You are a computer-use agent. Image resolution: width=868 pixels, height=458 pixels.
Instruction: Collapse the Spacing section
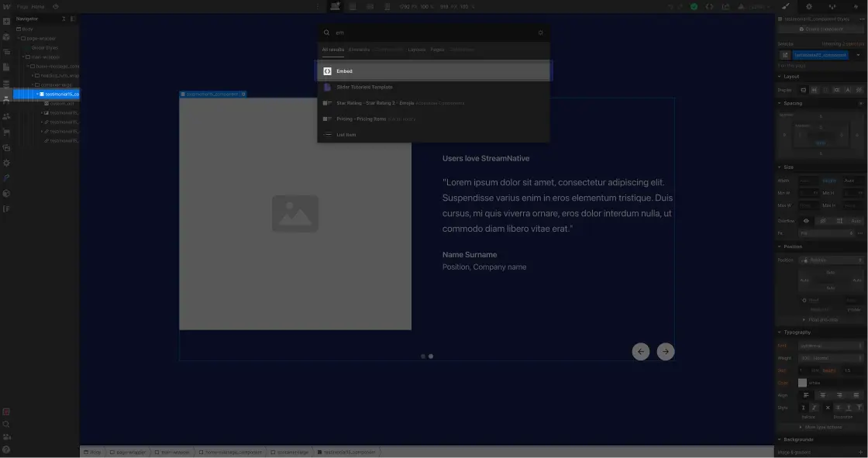[780, 103]
